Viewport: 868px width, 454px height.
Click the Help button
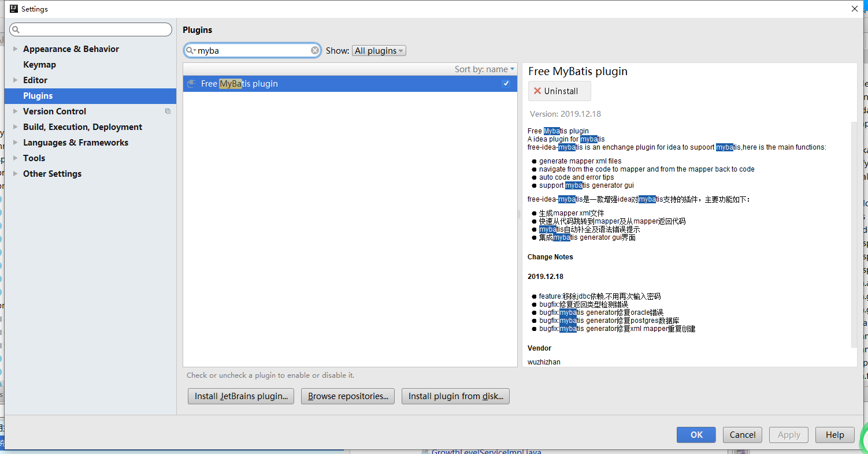(835, 435)
